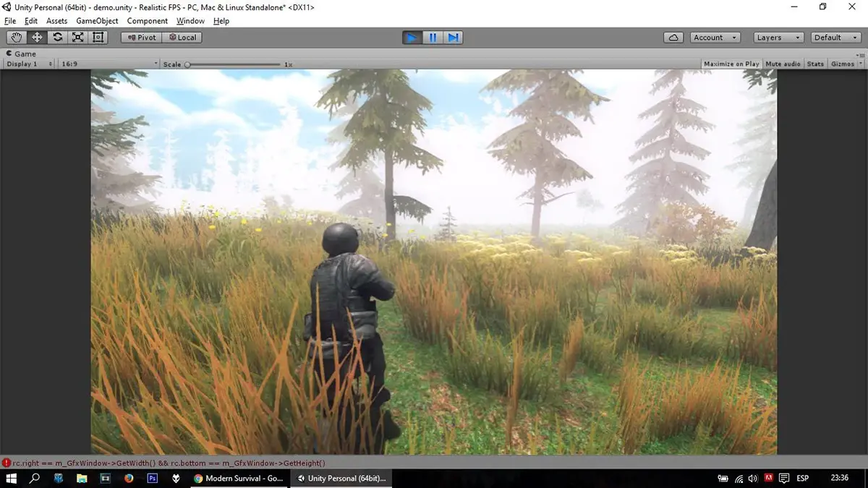Click the volume icon in the system tray
This screenshot has width=868, height=488.
click(x=753, y=478)
